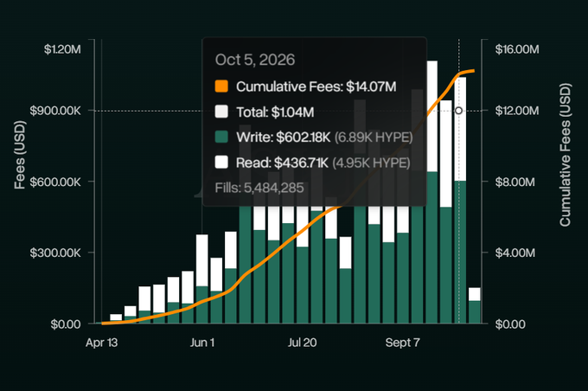Click 'Cumulative Fees: $14.07M' tooltip text
Screen dimensions: 588x391
pos(316,87)
